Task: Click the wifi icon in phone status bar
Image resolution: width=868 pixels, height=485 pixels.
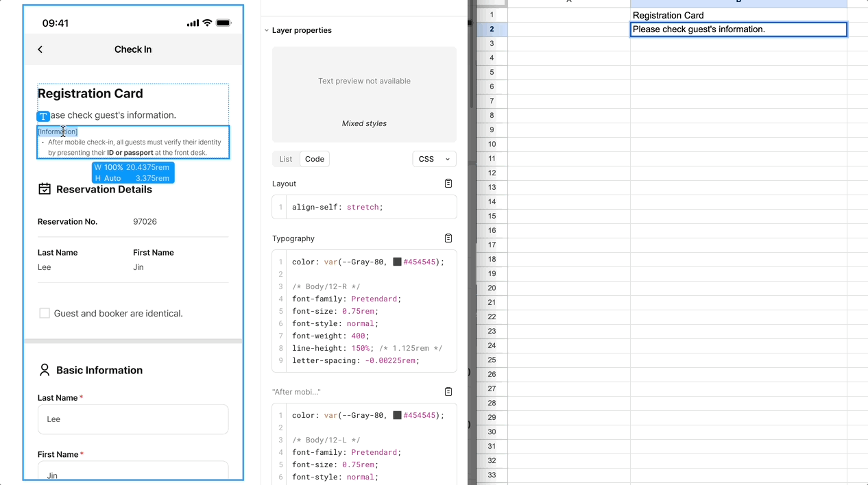Action: coord(207,23)
